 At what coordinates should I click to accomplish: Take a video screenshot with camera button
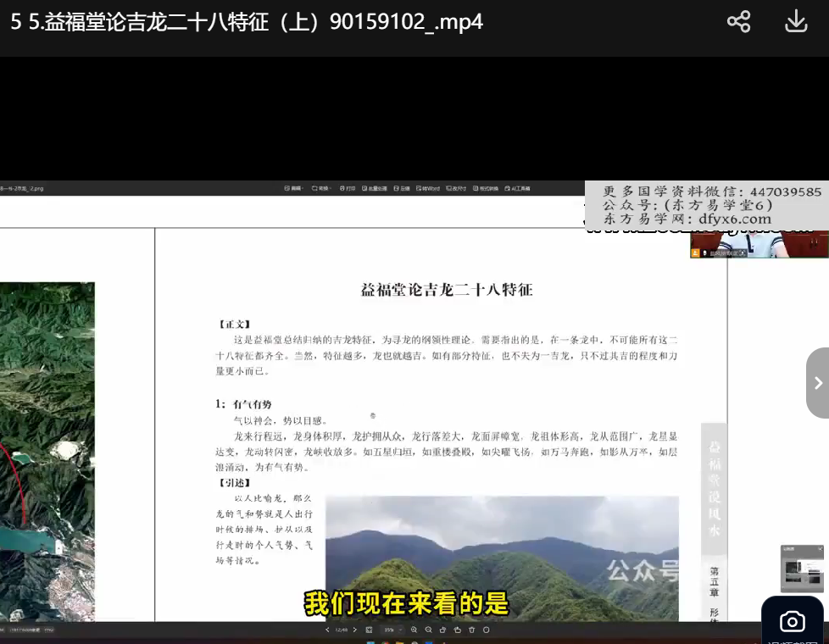pyautogui.click(x=792, y=622)
